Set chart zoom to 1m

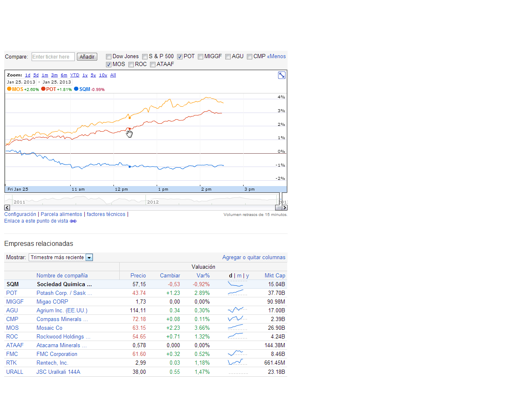45,75
